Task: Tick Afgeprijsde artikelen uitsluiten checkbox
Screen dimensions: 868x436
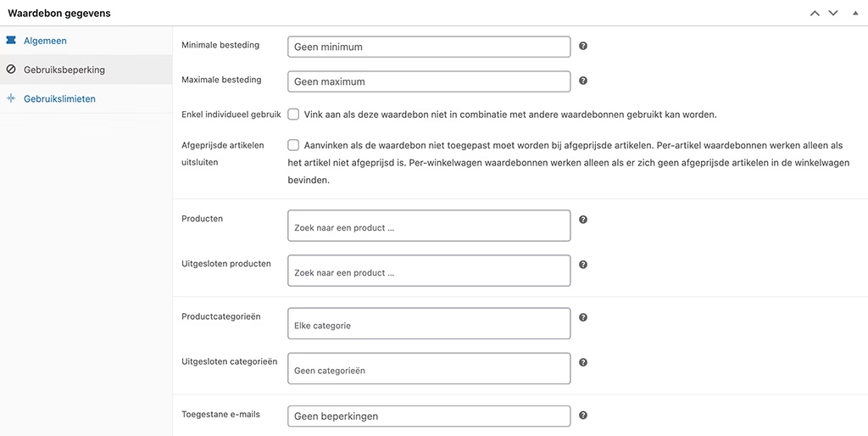Action: pos(293,145)
